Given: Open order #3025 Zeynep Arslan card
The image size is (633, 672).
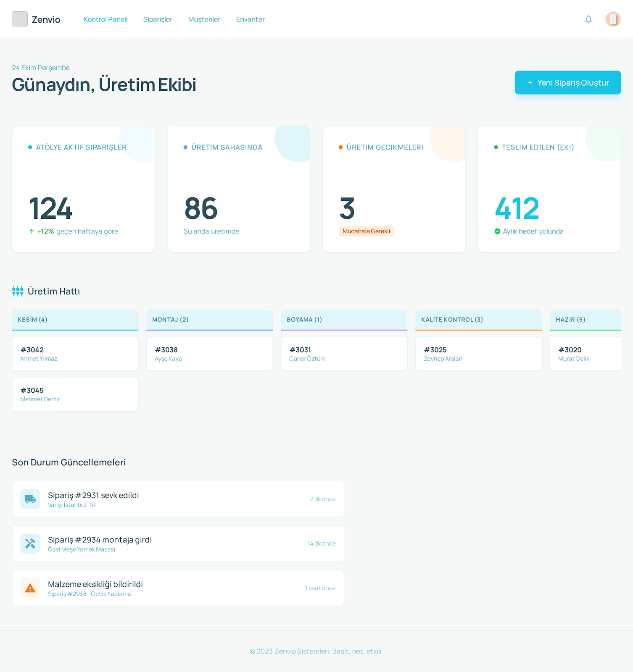Looking at the screenshot, I should click(x=479, y=354).
